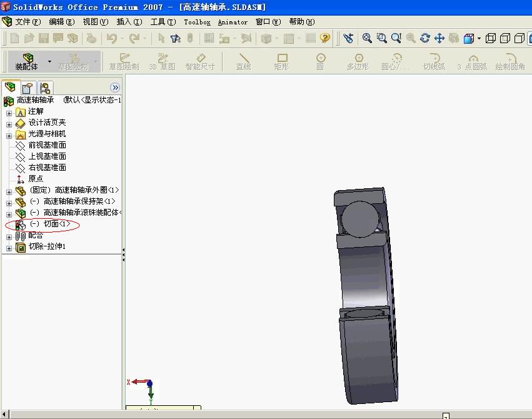The image size is (532, 419).
Task: Click the horizontal scrollbar left arrow
Action: point(4,415)
